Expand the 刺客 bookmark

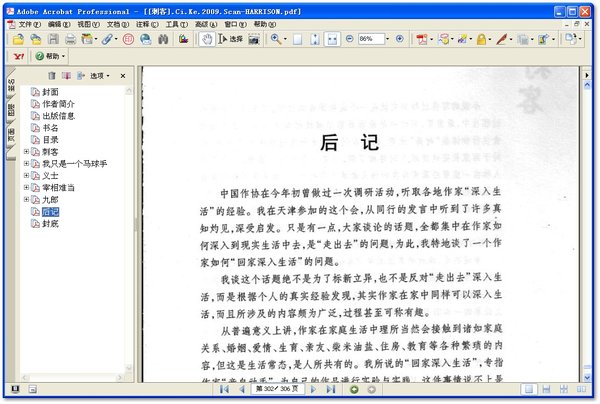pyautogui.click(x=26, y=152)
